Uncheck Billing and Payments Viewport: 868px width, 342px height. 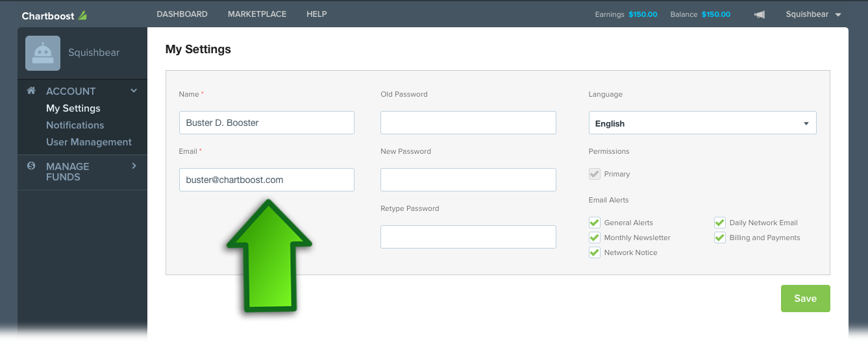click(x=719, y=238)
